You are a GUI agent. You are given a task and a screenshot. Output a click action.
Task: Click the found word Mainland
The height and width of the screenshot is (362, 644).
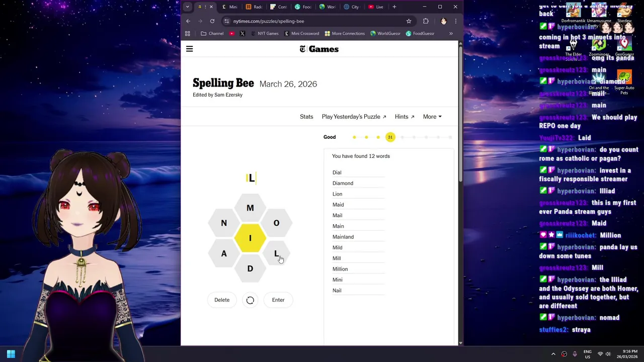[343, 237]
